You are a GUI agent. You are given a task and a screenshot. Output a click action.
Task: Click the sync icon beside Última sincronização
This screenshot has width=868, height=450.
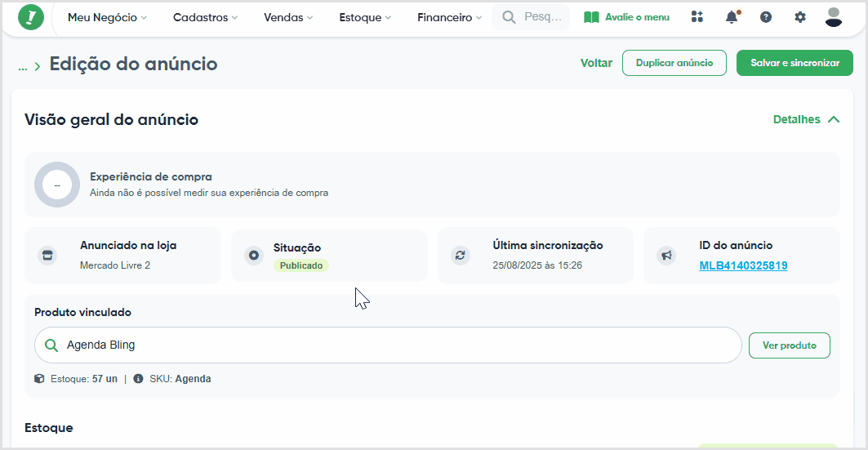click(460, 255)
